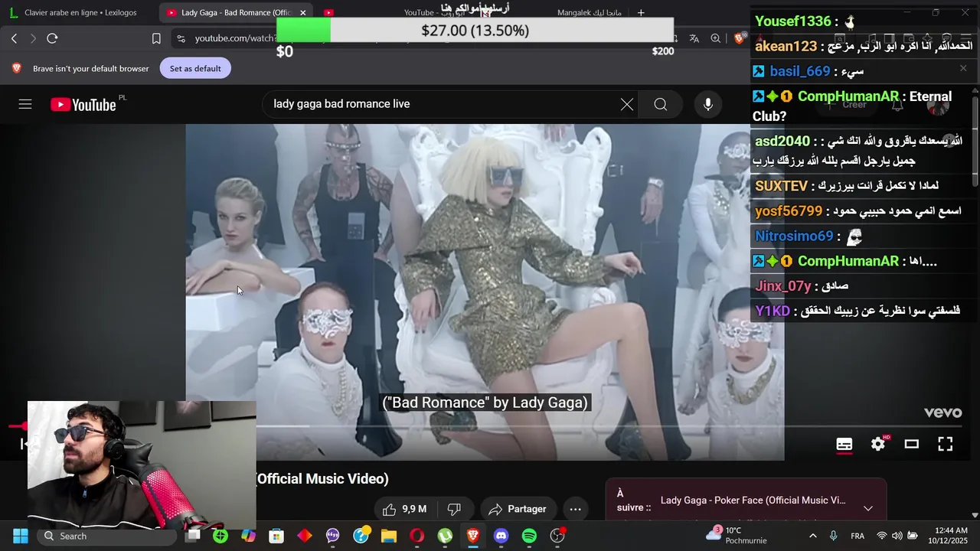The height and width of the screenshot is (551, 980).
Task: Enter fullscreen on the video player
Action: [946, 444]
